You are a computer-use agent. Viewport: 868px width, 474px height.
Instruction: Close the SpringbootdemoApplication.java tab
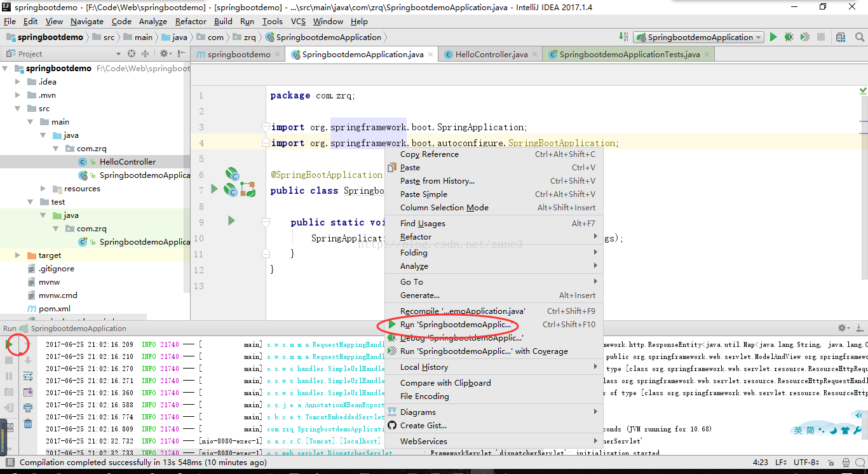click(430, 55)
